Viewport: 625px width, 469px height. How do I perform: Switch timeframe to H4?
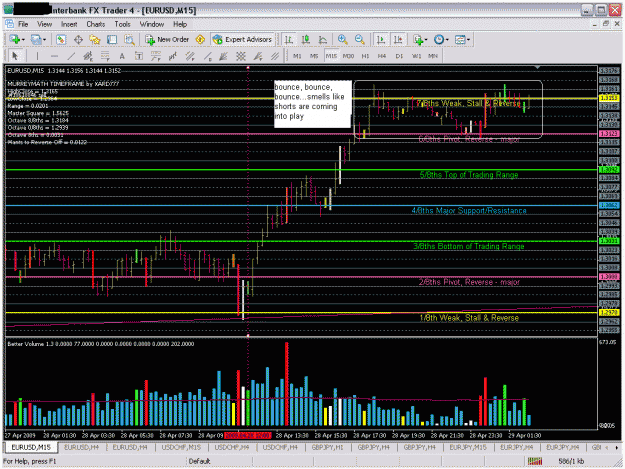point(382,56)
